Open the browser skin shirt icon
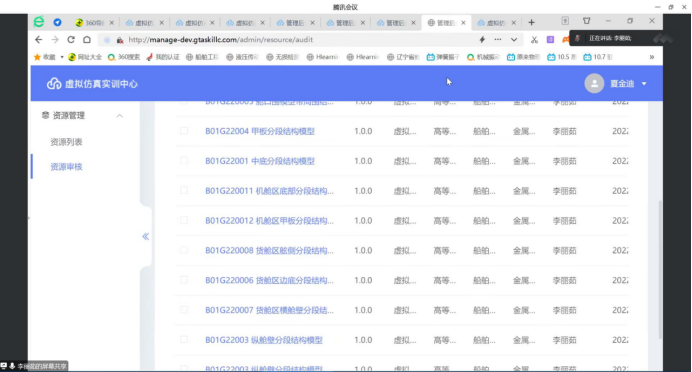Screen dimensions: 692x372 point(587,21)
